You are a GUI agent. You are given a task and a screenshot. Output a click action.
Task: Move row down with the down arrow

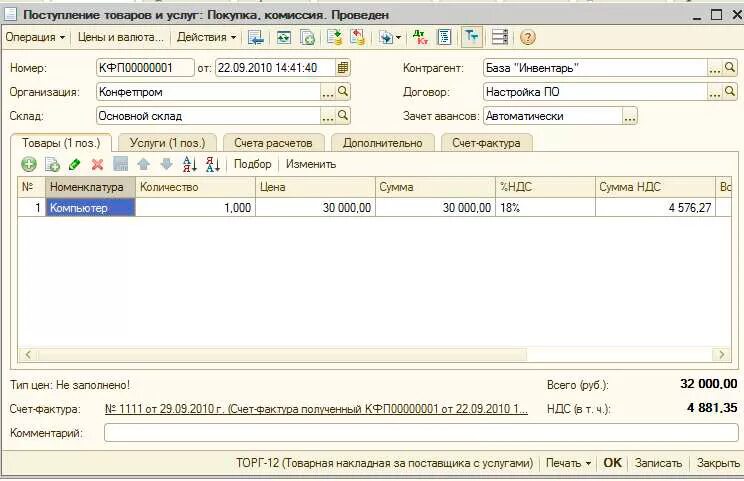click(x=166, y=164)
